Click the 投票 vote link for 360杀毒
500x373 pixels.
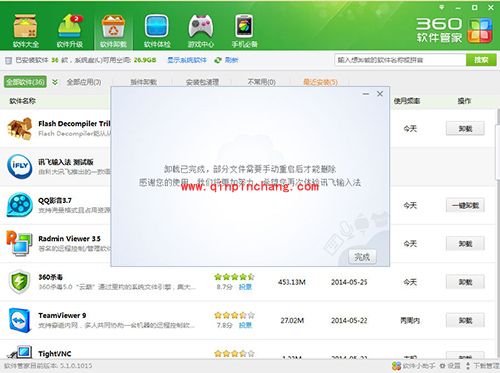245,287
